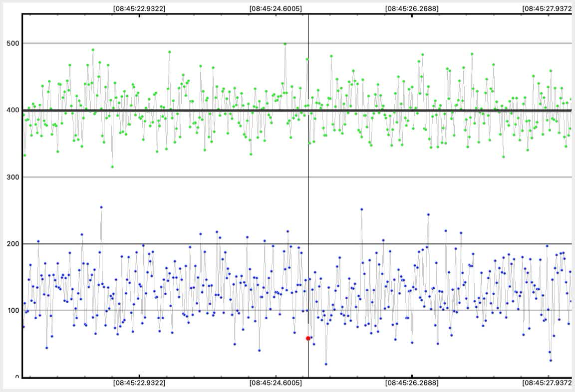Select the highest blue data point near 255
This screenshot has height=392, width=575.
coord(101,207)
